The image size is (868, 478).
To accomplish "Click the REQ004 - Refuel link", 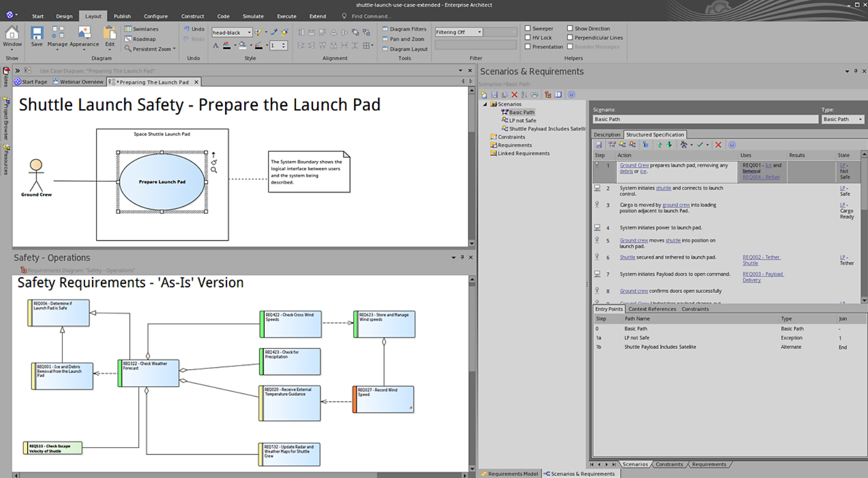I will [761, 177].
